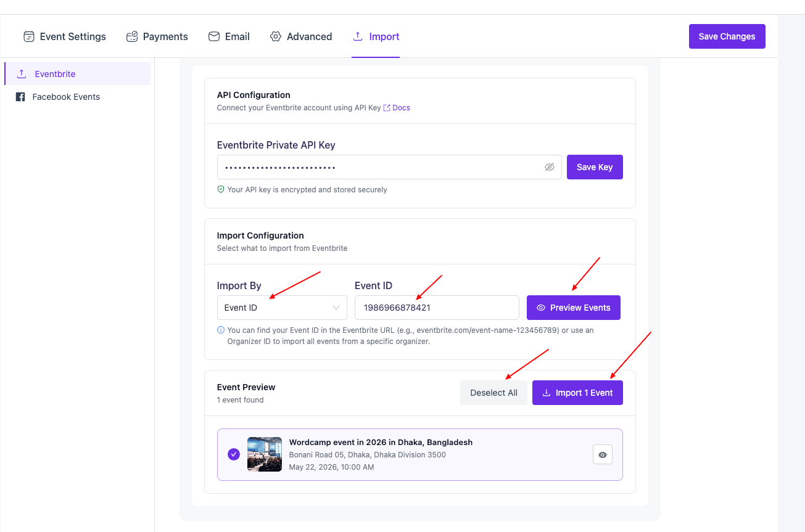
Task: Click the eye preview button on Wordcamp event
Action: pos(603,455)
